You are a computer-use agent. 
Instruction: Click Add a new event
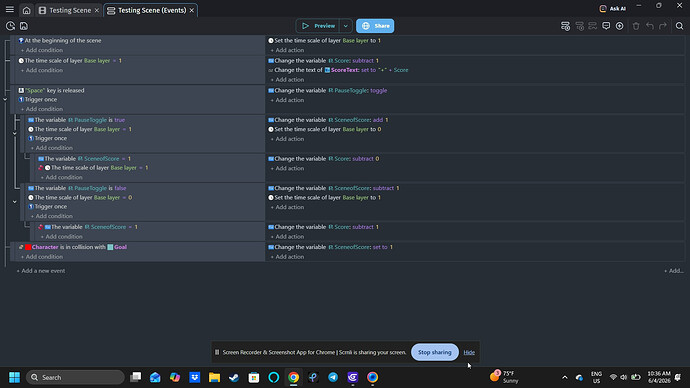pos(41,271)
